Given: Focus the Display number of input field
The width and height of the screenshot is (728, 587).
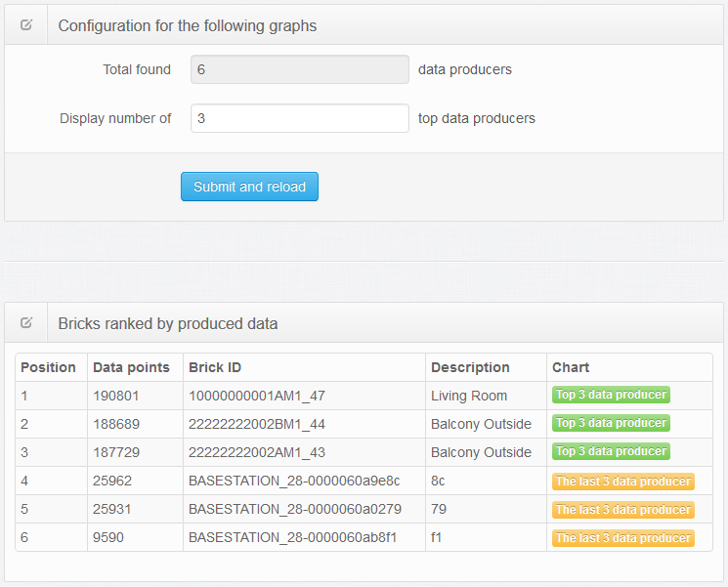Looking at the screenshot, I should click(x=300, y=118).
